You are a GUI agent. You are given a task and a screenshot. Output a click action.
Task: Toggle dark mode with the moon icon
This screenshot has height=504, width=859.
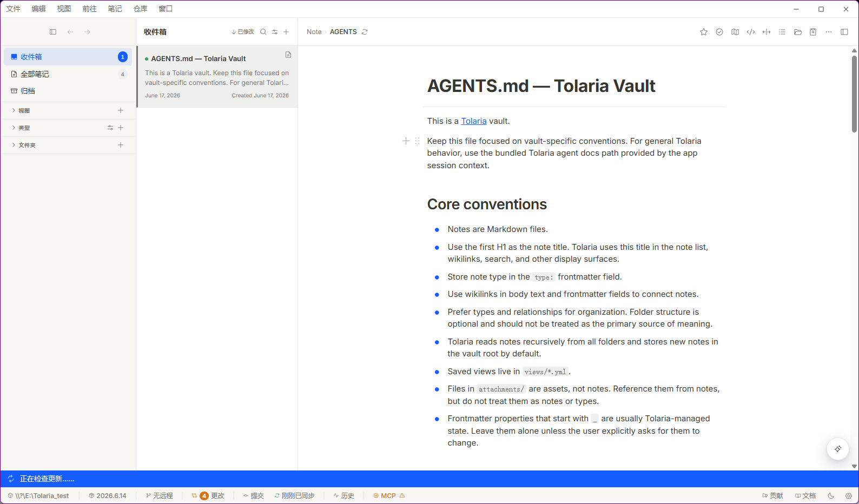(831, 496)
